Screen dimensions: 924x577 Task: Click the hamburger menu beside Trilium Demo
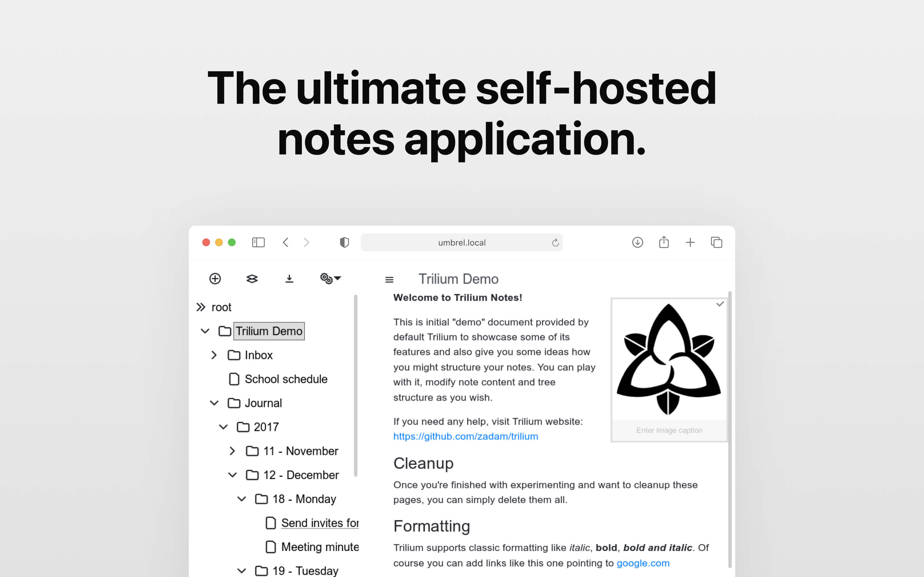tap(389, 279)
